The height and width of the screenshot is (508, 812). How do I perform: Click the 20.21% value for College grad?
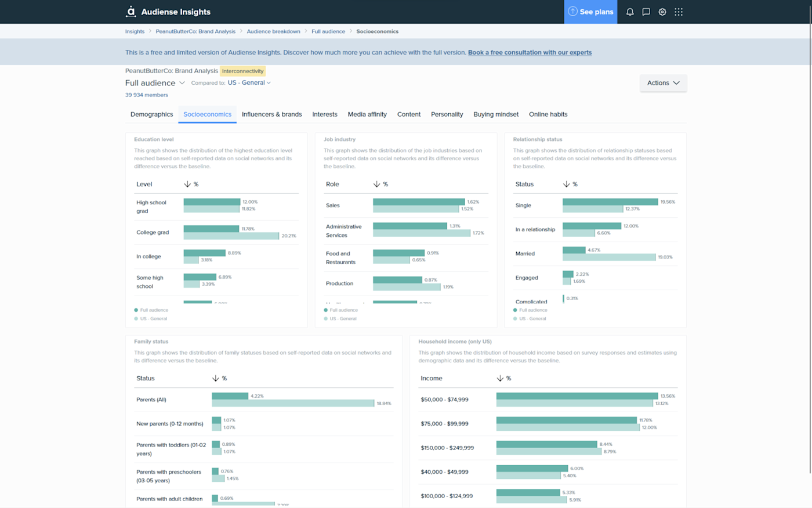289,236
